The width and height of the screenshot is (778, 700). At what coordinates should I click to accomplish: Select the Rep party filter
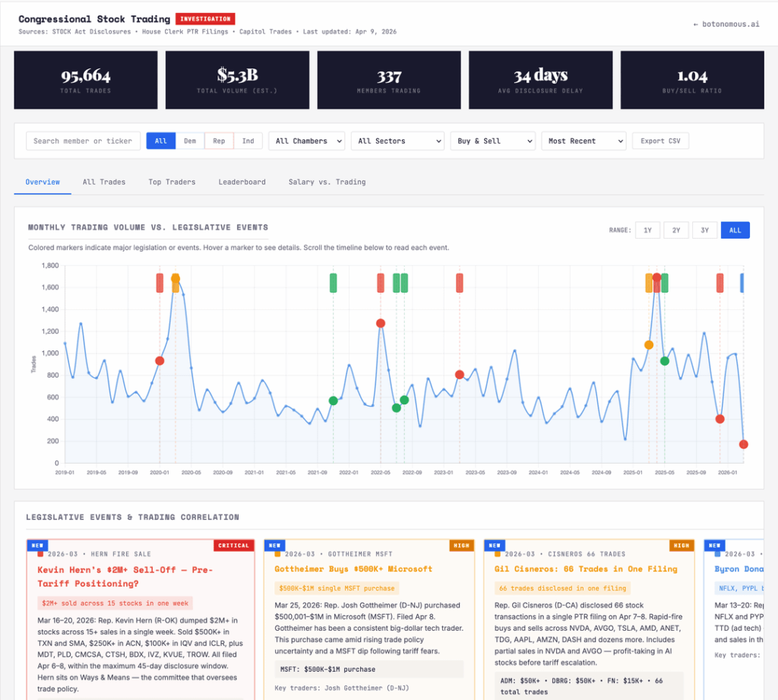217,141
